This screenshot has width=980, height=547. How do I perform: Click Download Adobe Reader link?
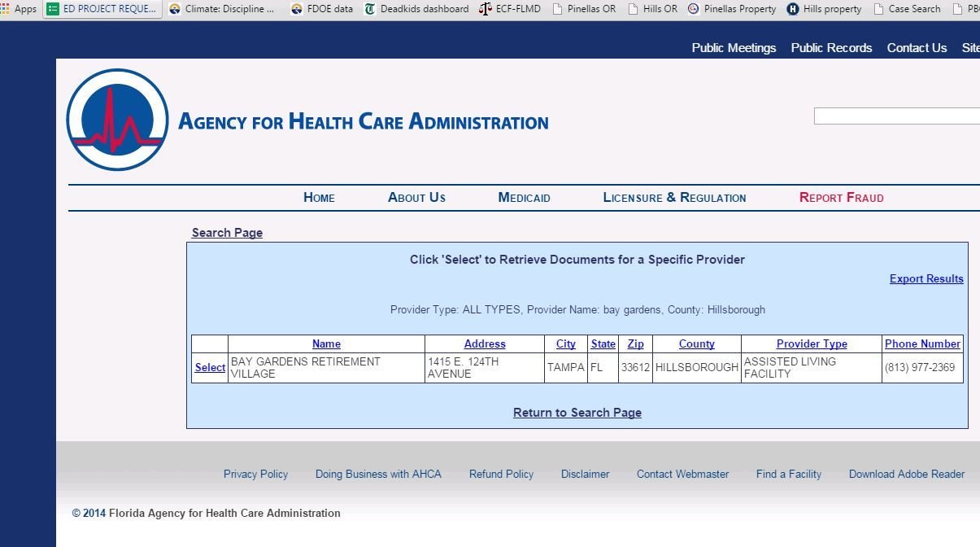(907, 474)
